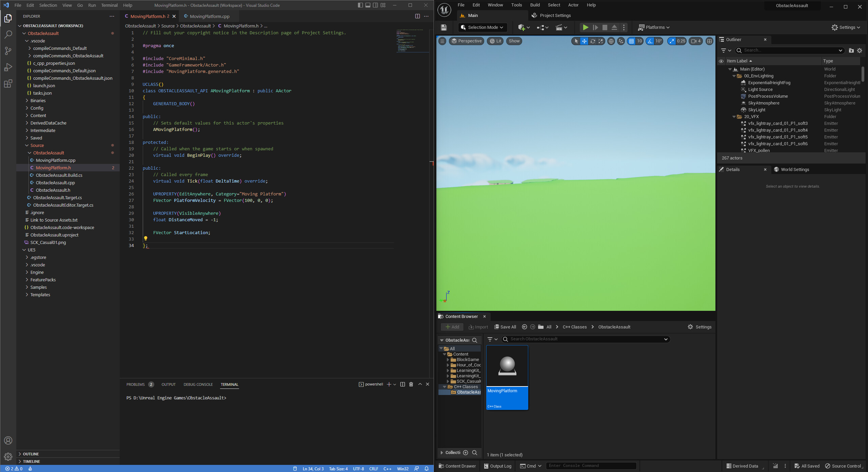Open Source Control view in VS Code

point(8,50)
